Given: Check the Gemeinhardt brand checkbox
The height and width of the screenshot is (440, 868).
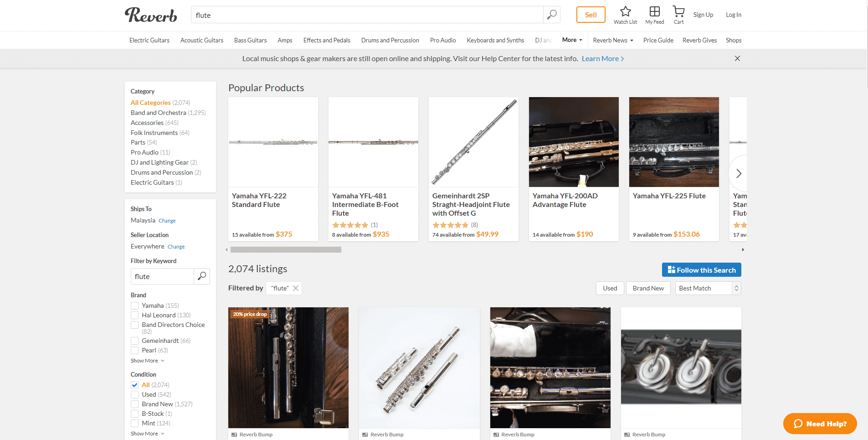Looking at the screenshot, I should click(x=134, y=341).
